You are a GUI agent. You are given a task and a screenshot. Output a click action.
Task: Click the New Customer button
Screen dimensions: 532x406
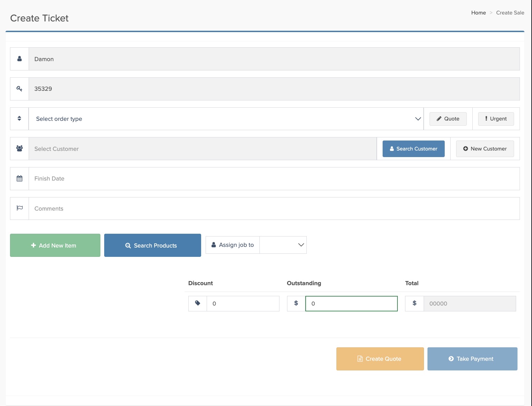[x=485, y=149]
